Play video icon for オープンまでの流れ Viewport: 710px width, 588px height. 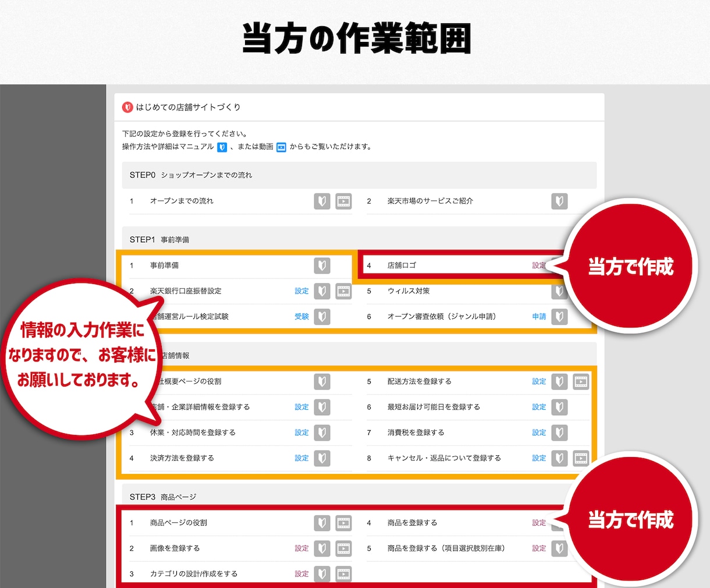click(x=344, y=201)
